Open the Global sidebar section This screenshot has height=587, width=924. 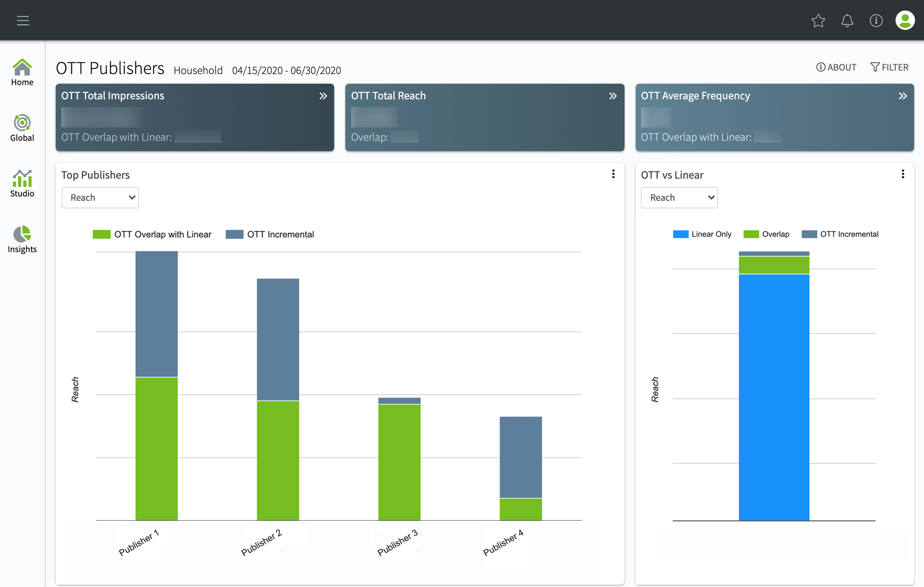coord(22,128)
